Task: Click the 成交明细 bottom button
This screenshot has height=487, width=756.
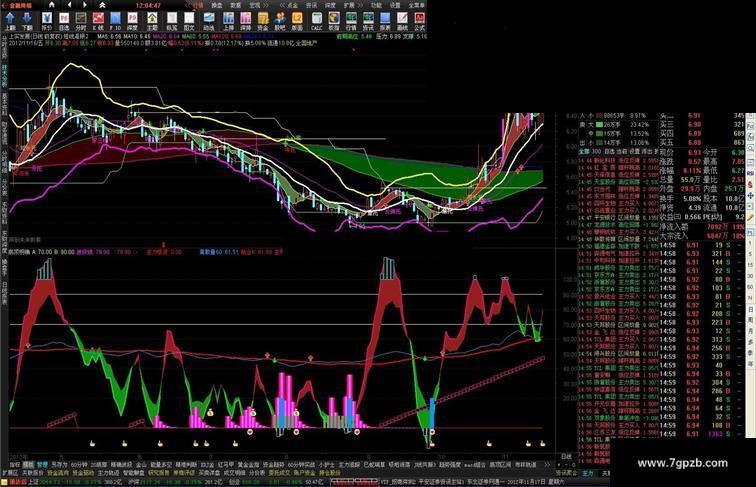Action: pyautogui.click(x=234, y=473)
